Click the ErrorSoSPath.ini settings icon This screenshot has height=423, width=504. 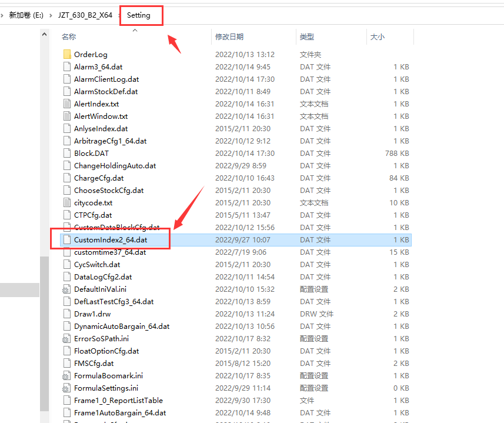coord(66,339)
